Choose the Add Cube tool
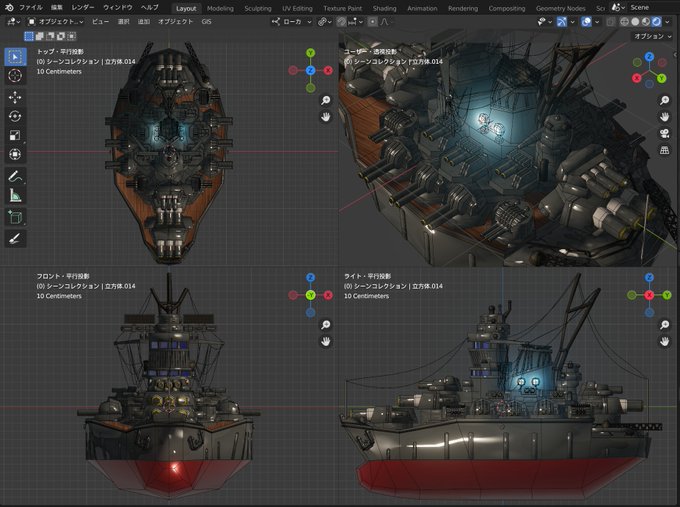The width and height of the screenshot is (680, 507). 15,217
